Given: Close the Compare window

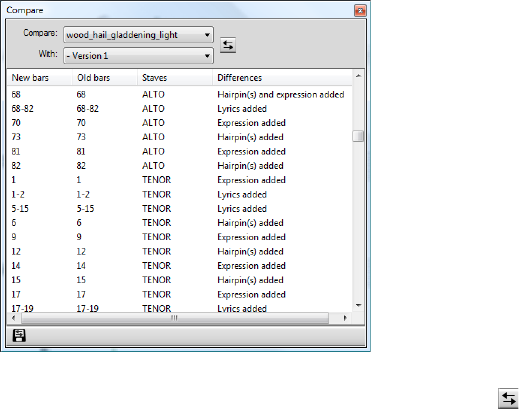Looking at the screenshot, I should [x=360, y=11].
